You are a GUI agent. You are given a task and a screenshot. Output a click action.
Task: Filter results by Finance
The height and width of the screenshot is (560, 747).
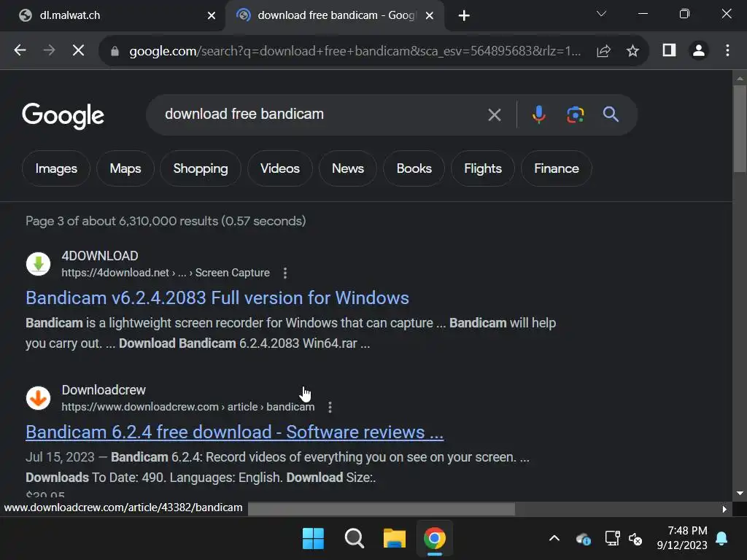pos(557,168)
